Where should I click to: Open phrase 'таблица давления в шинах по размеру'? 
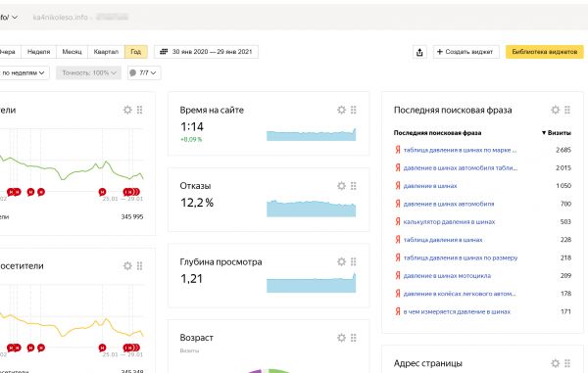(461, 257)
